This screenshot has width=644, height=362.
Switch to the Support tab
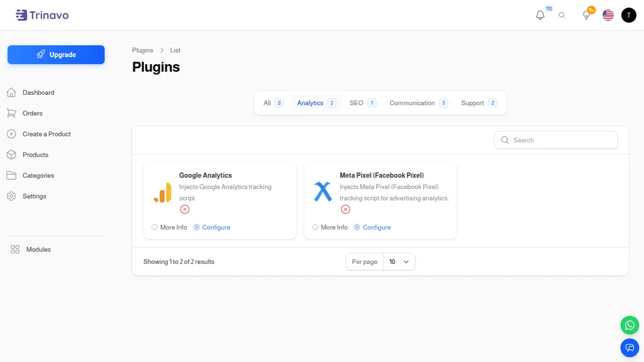479,103
